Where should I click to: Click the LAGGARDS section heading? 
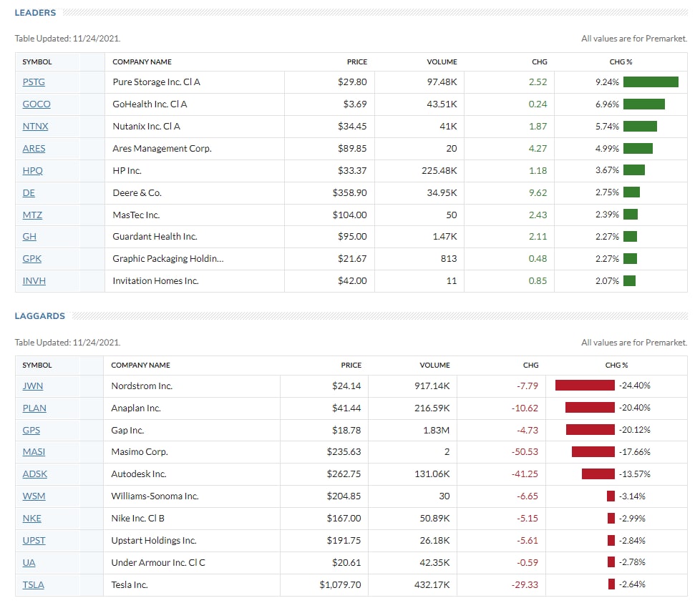40,315
